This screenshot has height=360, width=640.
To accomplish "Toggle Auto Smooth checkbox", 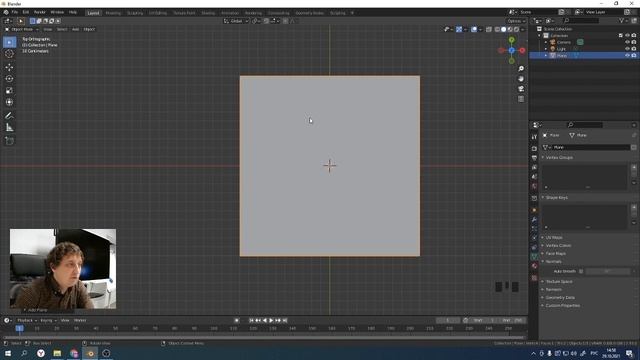I will click(x=581, y=271).
